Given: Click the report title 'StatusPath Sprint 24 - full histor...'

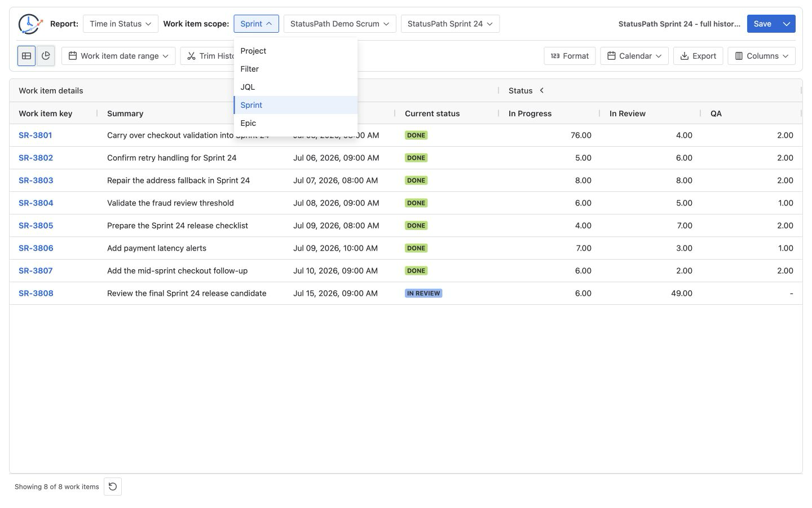Looking at the screenshot, I should [x=679, y=24].
